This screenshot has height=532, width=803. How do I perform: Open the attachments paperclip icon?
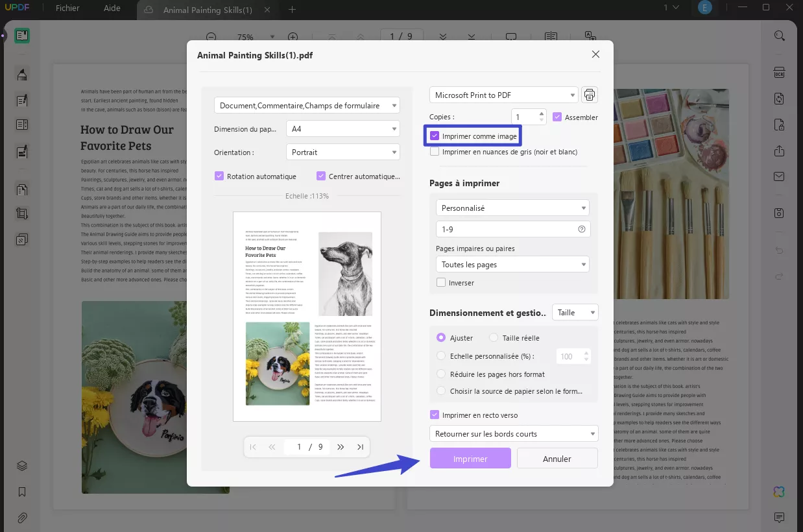[x=22, y=518]
